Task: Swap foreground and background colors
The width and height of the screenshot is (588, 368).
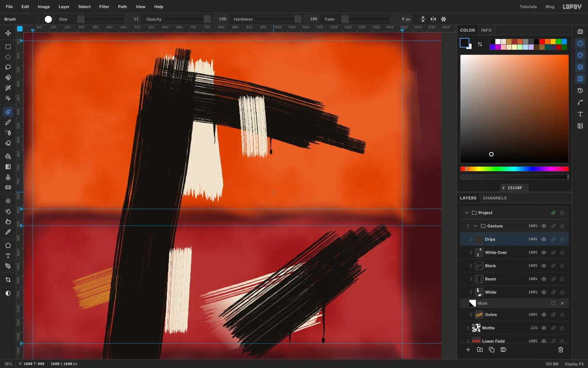Action: click(480, 44)
